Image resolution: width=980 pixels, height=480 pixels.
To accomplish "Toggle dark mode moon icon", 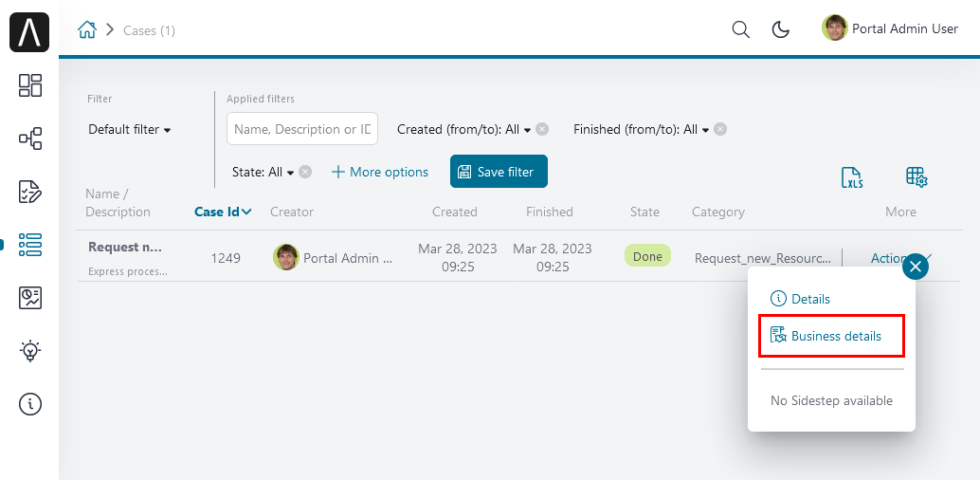I will (781, 29).
